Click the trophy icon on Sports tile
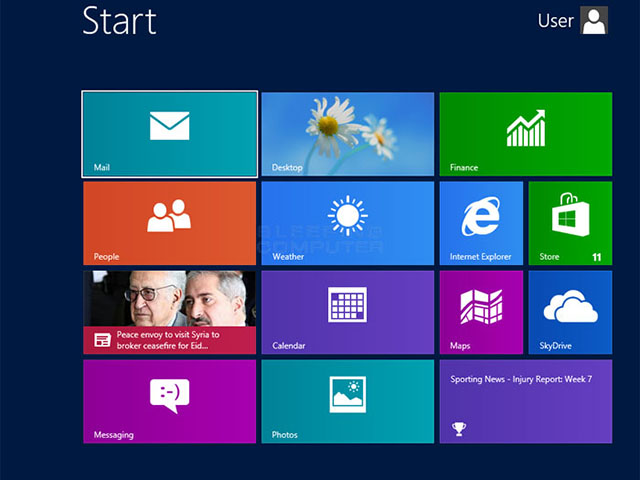Viewport: 640px width, 480px height. [459, 429]
